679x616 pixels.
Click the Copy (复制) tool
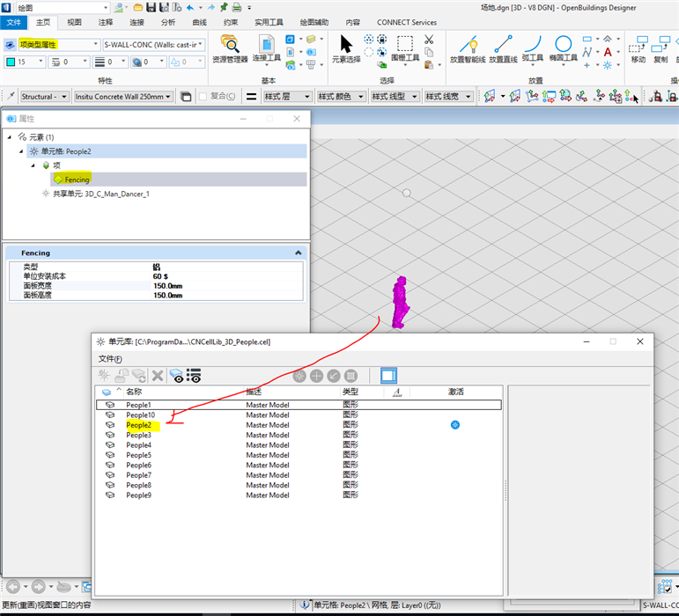pos(661,48)
